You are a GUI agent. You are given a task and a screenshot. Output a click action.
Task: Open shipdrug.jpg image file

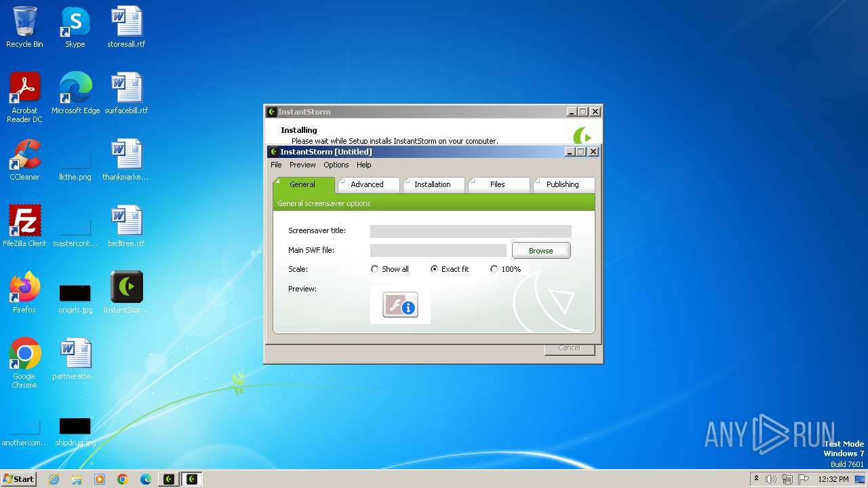tap(75, 432)
